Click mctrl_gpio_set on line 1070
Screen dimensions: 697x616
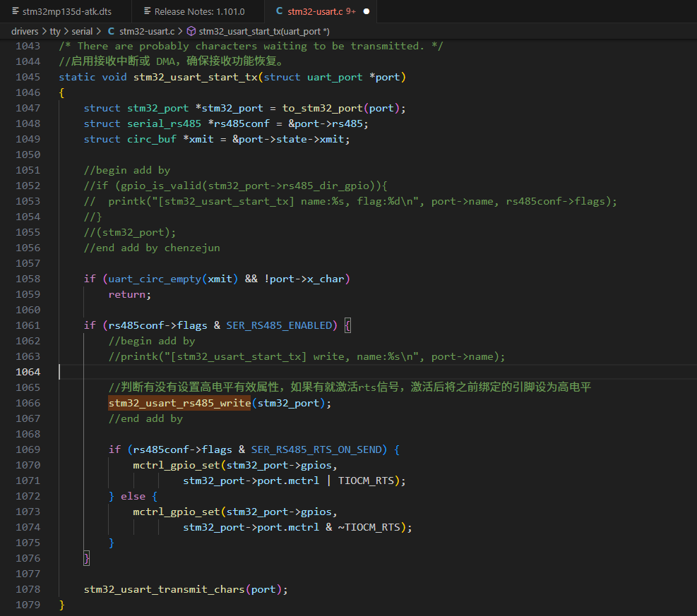177,466
